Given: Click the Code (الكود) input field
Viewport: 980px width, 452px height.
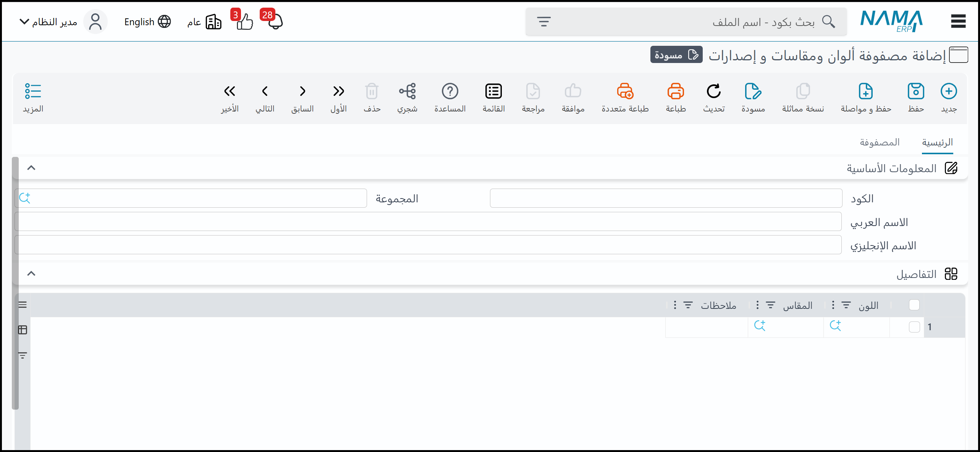Looking at the screenshot, I should [666, 198].
